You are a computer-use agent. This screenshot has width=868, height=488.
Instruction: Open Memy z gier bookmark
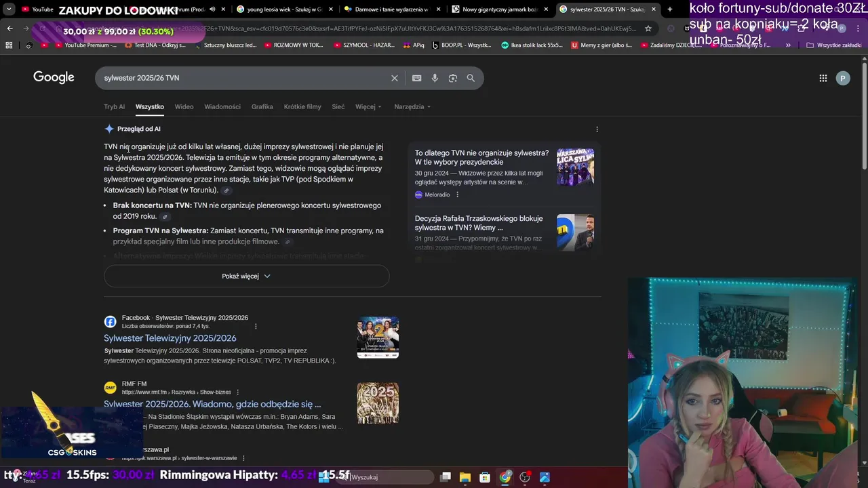point(602,45)
